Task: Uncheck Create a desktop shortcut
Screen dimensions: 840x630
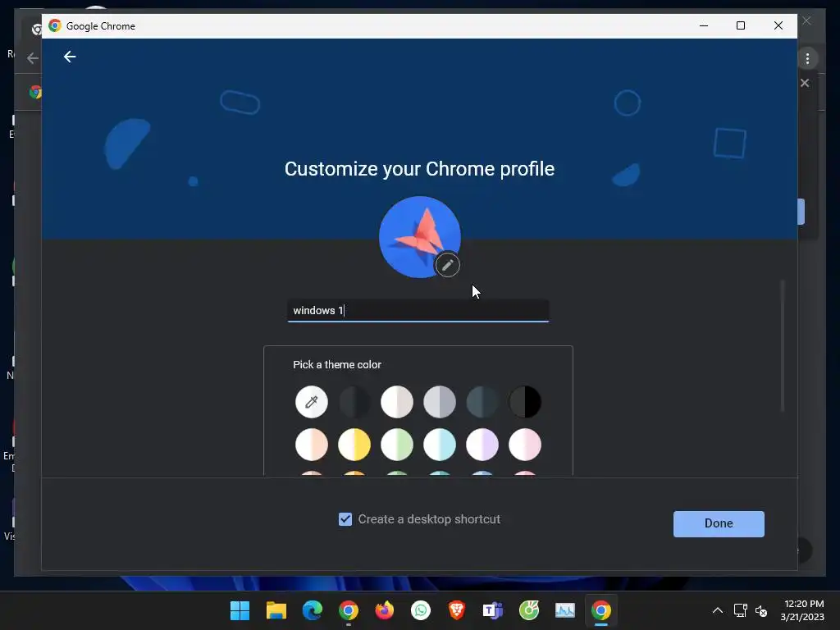Action: tap(345, 519)
